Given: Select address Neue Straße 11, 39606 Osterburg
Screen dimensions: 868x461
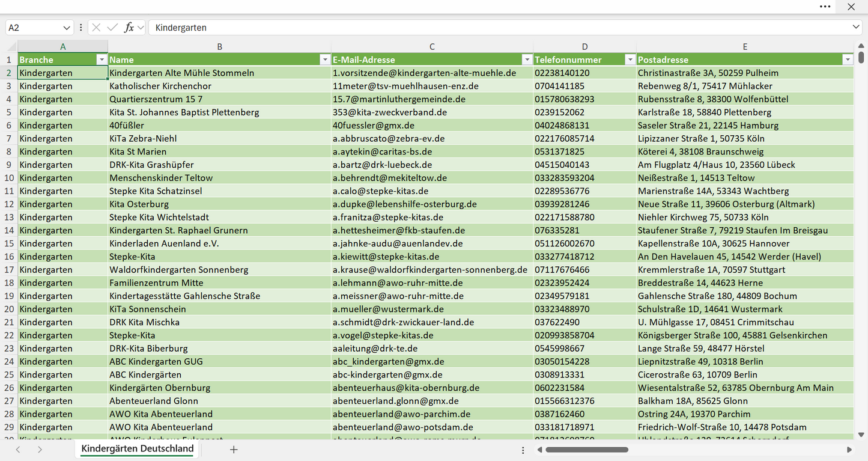Looking at the screenshot, I should point(745,204).
